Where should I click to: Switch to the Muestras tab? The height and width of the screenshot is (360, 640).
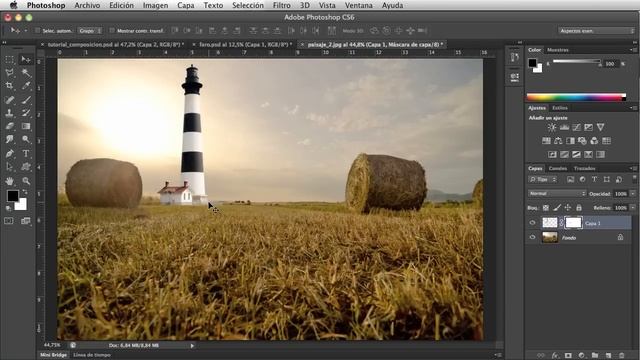(x=558, y=50)
